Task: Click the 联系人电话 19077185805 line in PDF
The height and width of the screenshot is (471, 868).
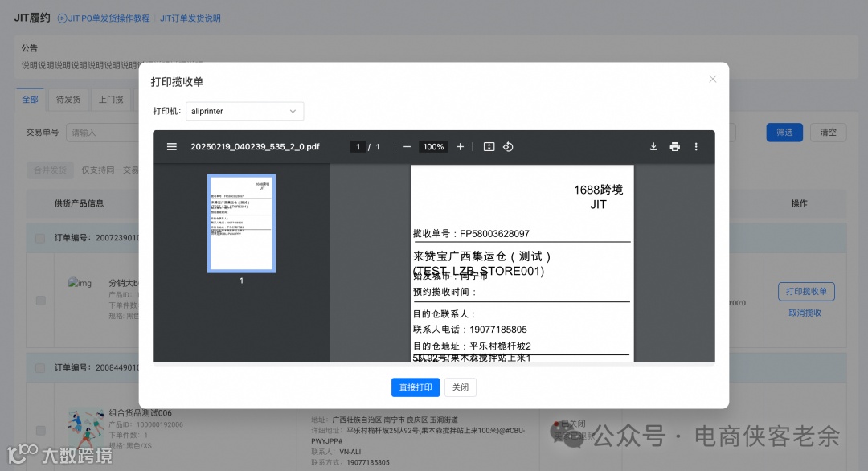Action: pos(470,330)
